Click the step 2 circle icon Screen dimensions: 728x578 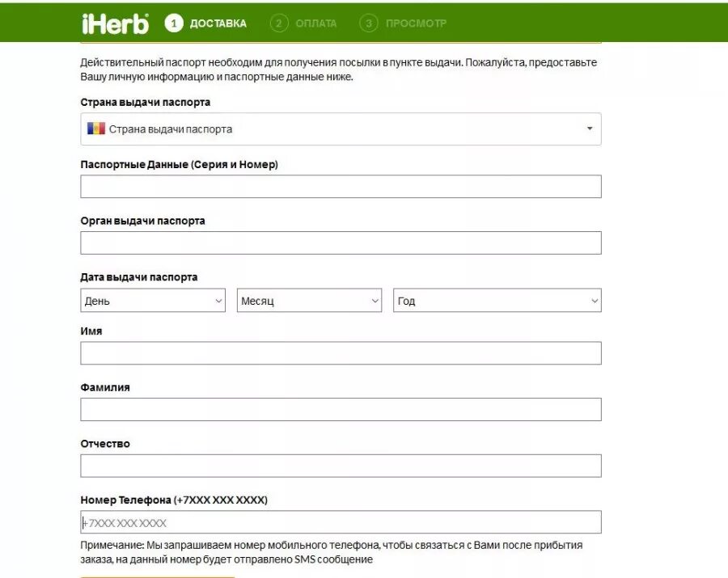279,23
